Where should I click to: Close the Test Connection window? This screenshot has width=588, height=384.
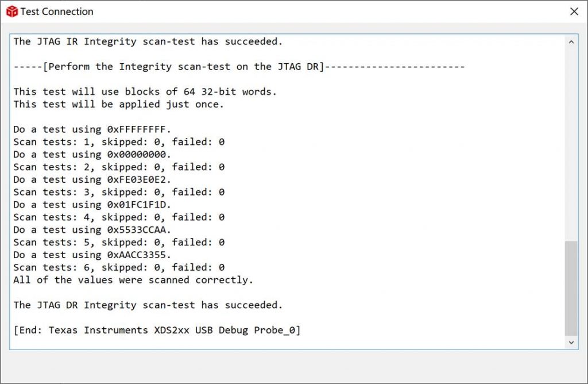tap(574, 11)
